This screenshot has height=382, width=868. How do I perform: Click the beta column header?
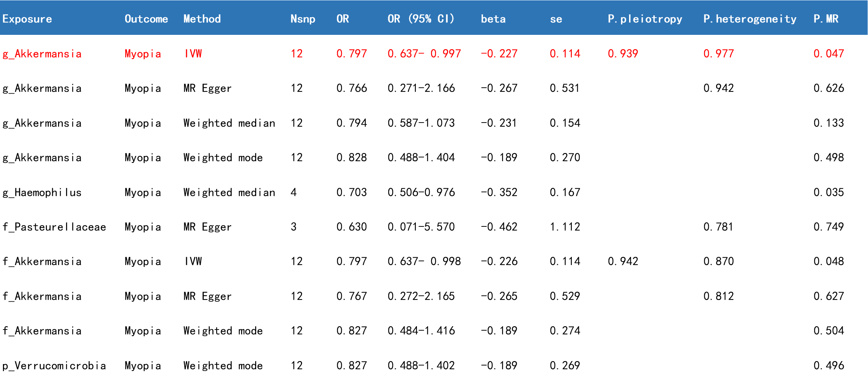[493, 19]
